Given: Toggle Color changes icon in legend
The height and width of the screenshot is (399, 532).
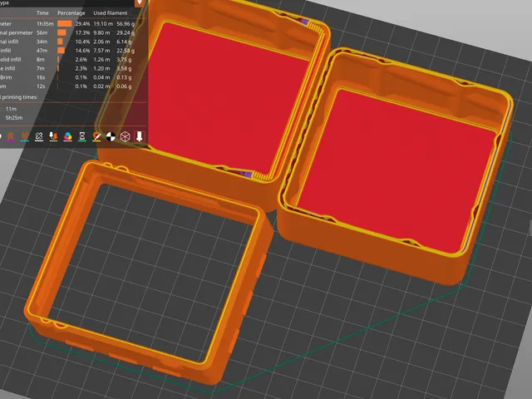Looking at the screenshot, I should (x=68, y=136).
